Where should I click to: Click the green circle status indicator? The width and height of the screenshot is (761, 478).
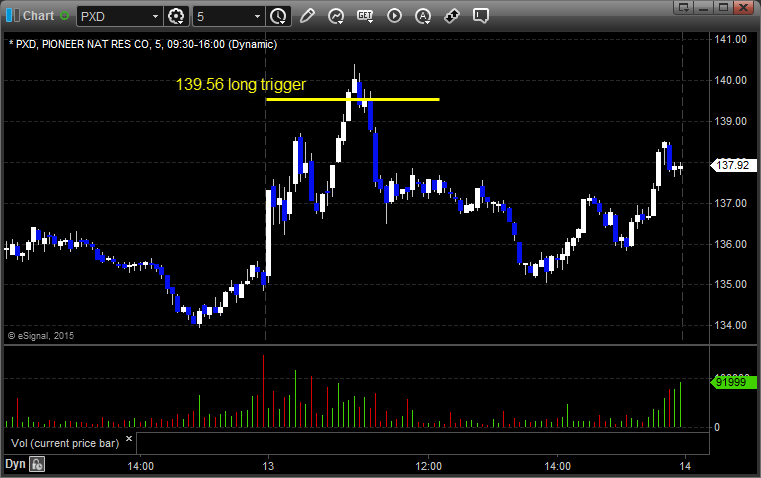click(65, 16)
